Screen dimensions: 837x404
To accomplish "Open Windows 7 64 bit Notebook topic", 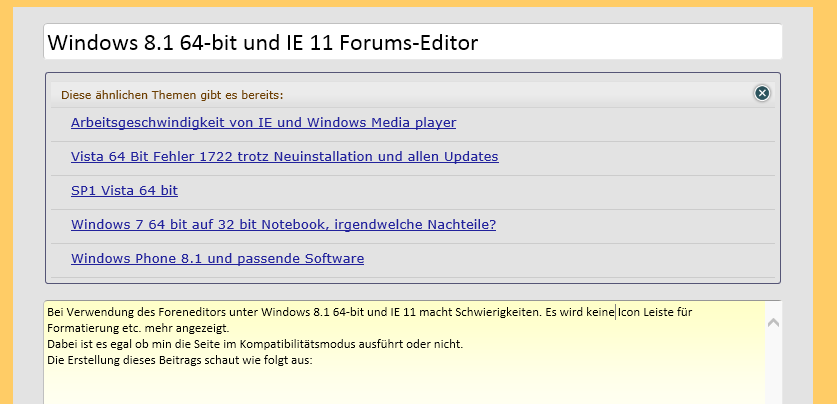I will pos(283,225).
